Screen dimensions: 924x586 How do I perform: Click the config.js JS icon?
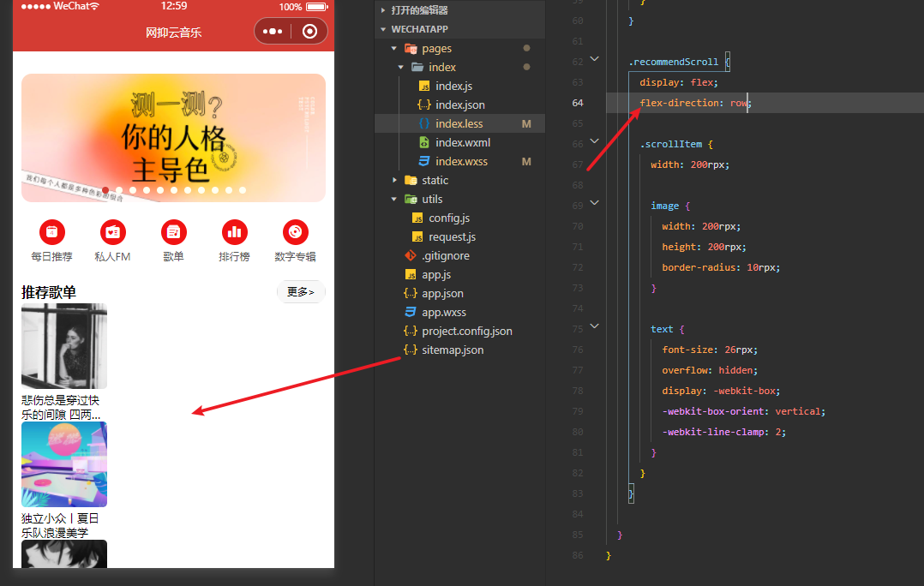click(x=417, y=218)
